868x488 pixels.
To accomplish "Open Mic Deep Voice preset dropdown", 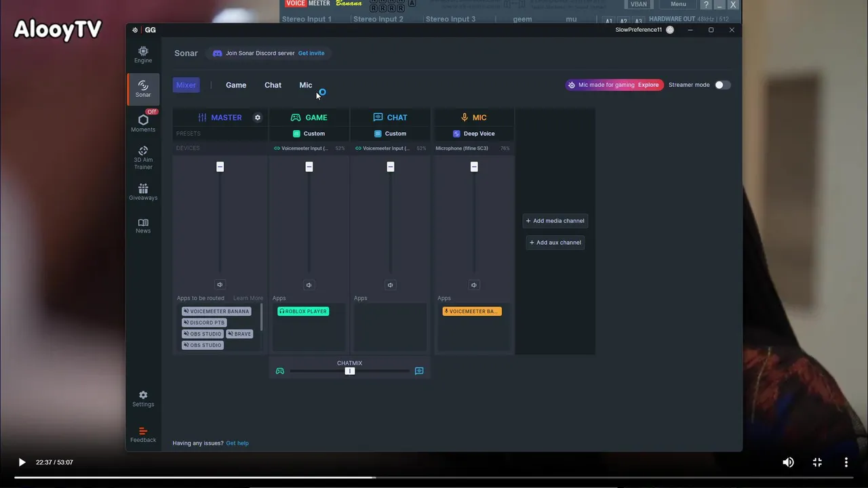I will 474,134.
